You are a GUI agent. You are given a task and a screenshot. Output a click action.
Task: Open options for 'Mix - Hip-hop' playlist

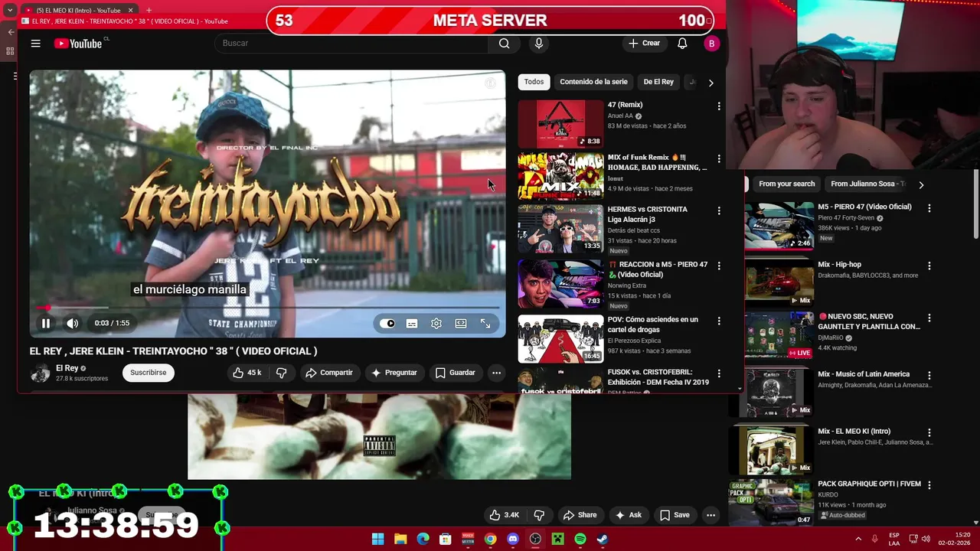[x=929, y=266]
